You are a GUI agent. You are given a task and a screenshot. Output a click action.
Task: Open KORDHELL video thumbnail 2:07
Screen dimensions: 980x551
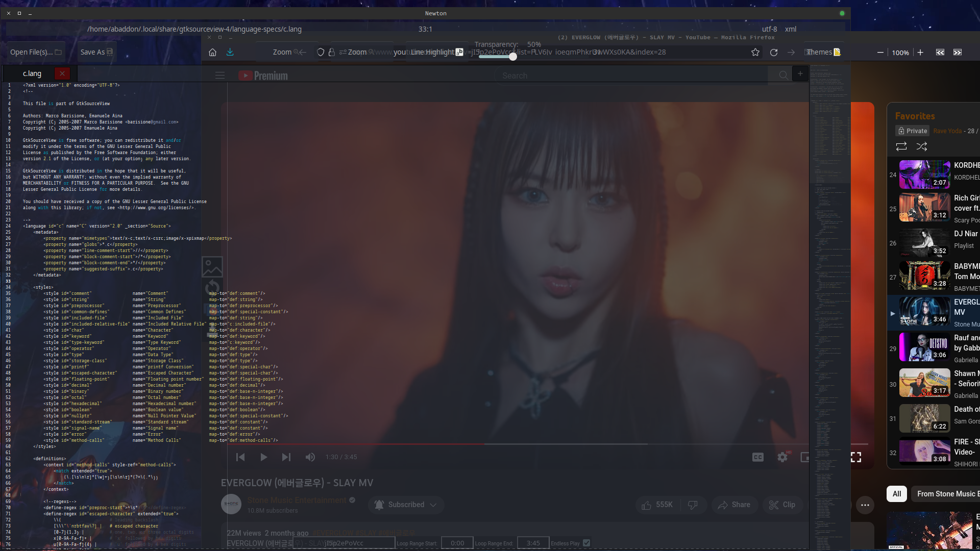[924, 174]
